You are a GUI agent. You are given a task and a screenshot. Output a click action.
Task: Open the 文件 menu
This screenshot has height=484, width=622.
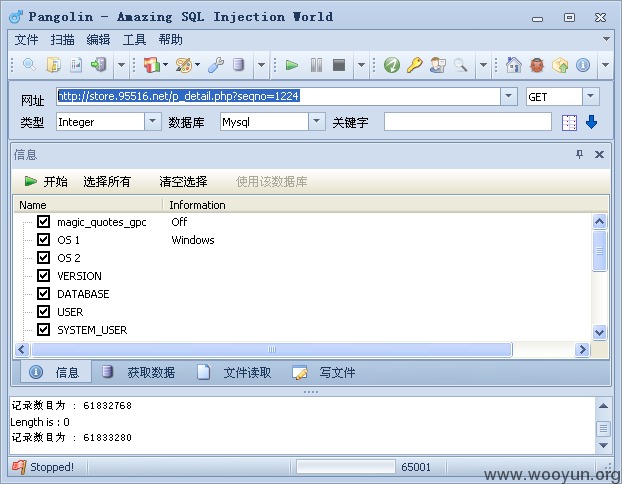(x=26, y=40)
